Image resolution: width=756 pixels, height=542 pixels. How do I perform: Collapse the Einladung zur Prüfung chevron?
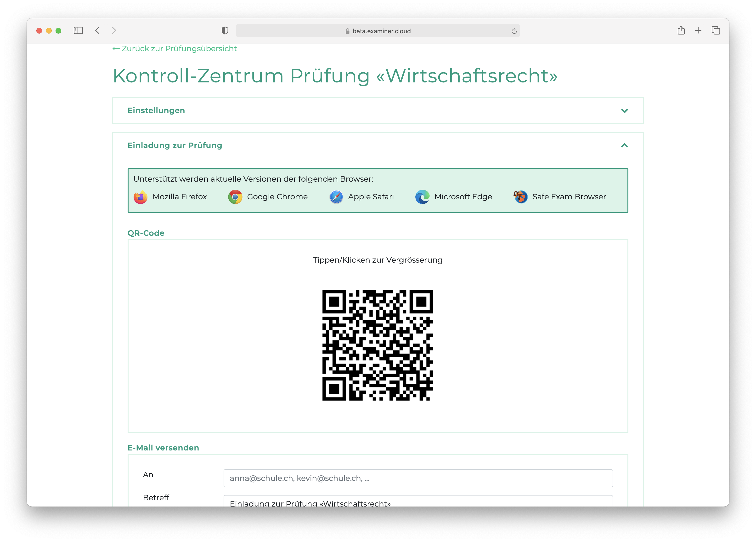(x=624, y=145)
